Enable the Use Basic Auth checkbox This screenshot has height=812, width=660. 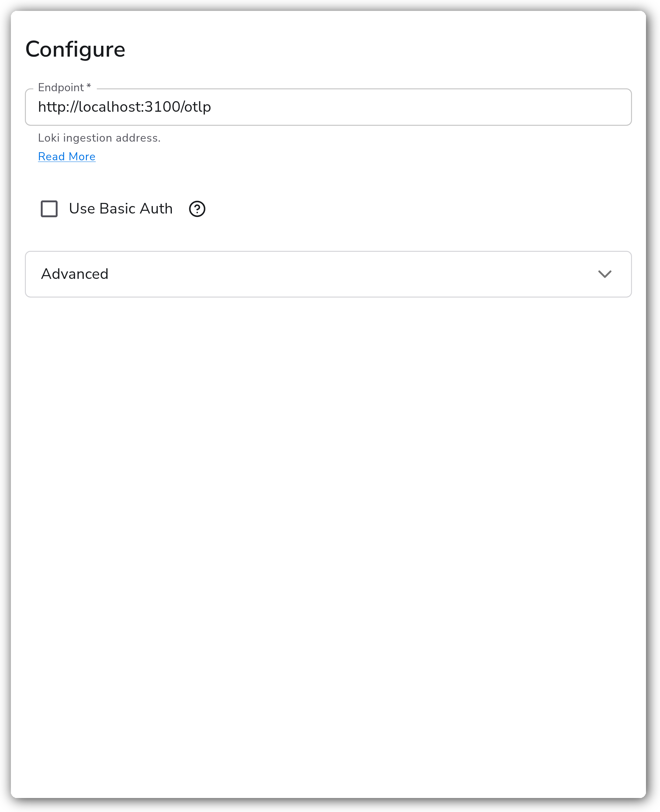click(x=49, y=209)
